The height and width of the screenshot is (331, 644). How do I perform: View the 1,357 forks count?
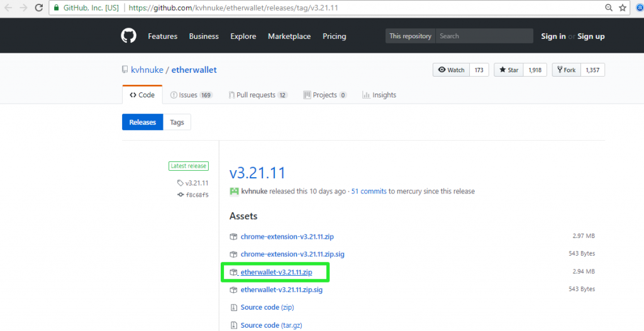(x=592, y=70)
